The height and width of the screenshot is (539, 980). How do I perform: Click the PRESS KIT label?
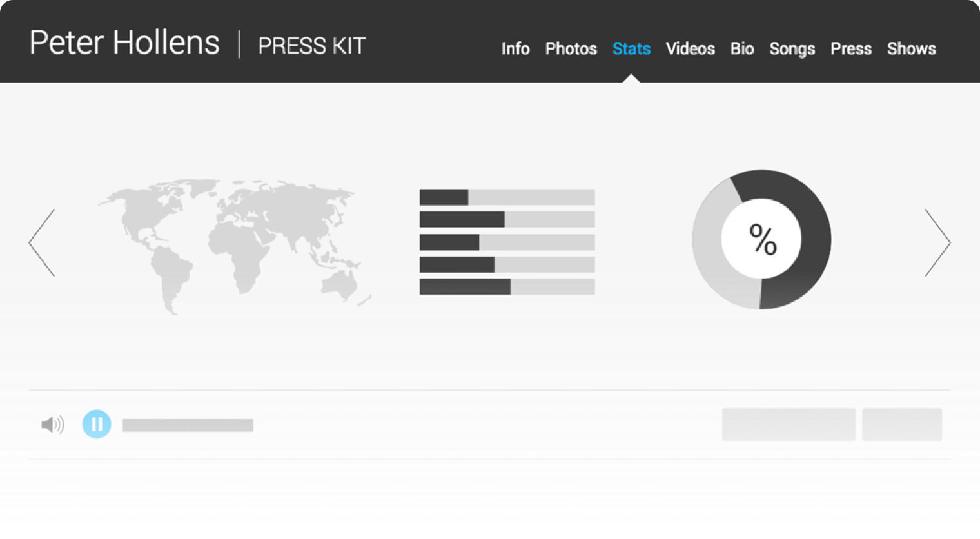pos(311,46)
